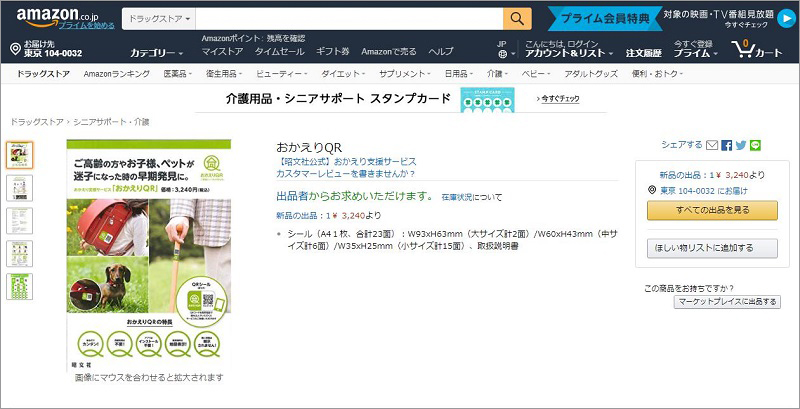Share on Facebook icon
The image size is (800, 409).
pyautogui.click(x=727, y=145)
